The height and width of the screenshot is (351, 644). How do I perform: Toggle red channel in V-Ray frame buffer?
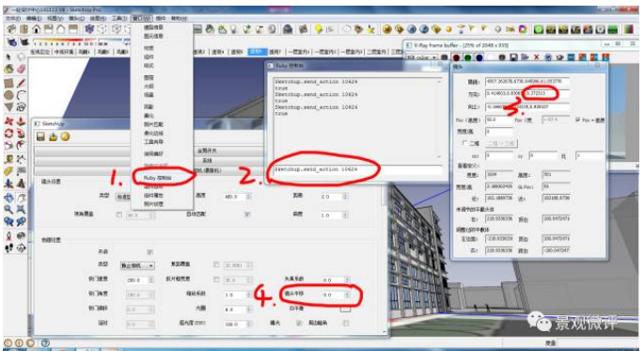point(456,57)
